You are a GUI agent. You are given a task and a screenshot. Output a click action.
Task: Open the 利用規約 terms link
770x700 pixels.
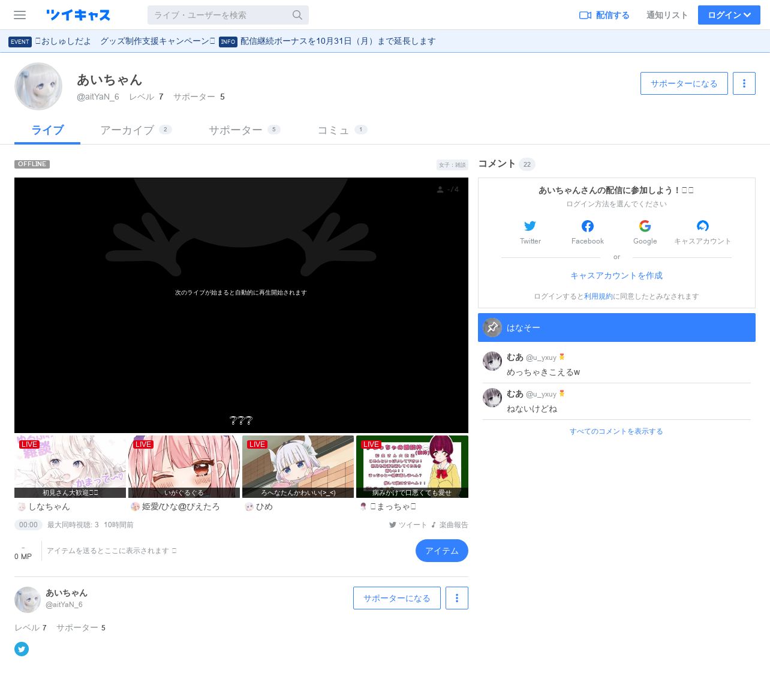click(x=598, y=296)
